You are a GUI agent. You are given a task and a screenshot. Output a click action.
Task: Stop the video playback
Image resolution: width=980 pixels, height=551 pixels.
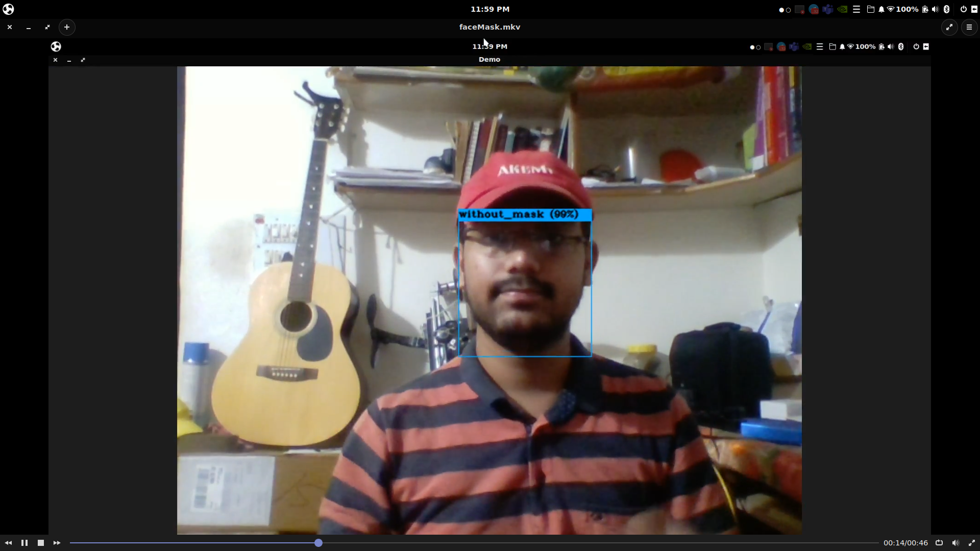(x=41, y=543)
